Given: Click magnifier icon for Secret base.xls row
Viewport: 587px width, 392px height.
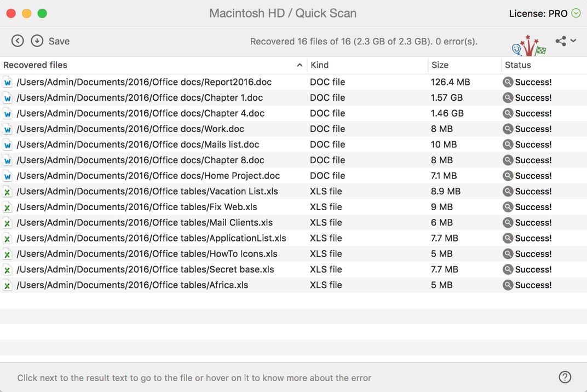Looking at the screenshot, I should click(508, 269).
